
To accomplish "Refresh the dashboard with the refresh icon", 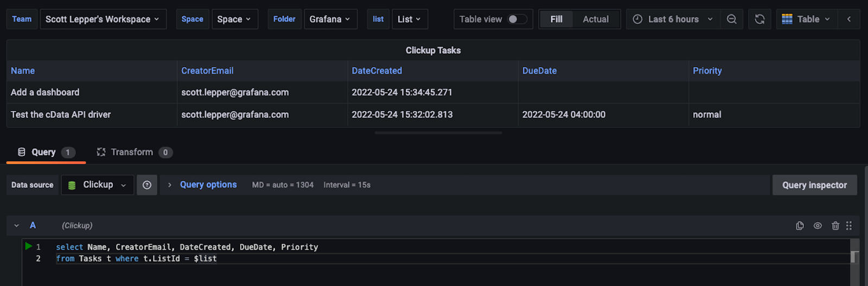I will click(x=759, y=19).
